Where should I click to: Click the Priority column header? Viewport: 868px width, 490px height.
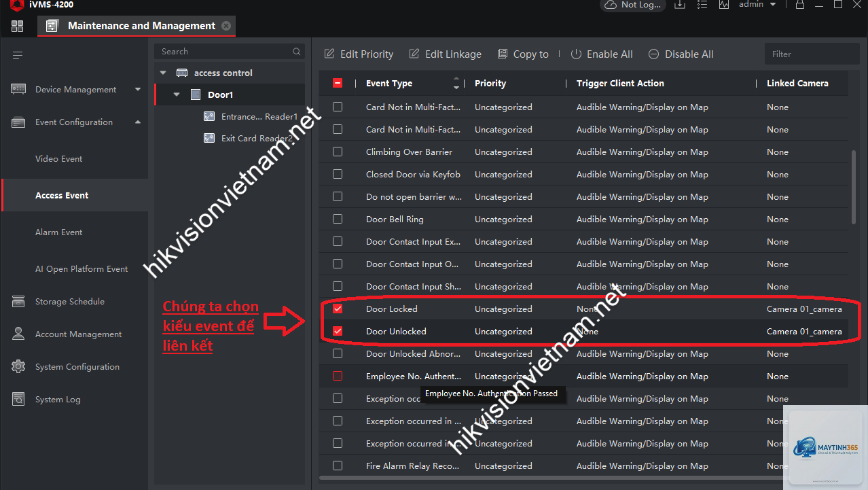[490, 84]
